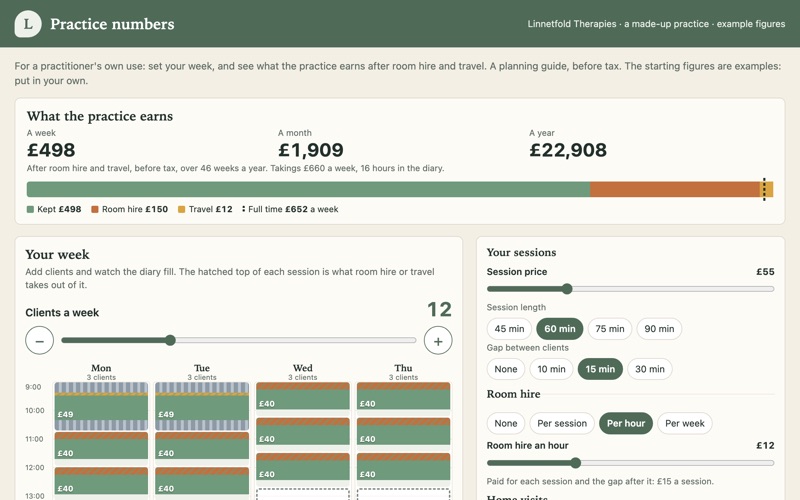Decrease clients with the minus button
Screen dimensions: 800x500
click(40, 340)
